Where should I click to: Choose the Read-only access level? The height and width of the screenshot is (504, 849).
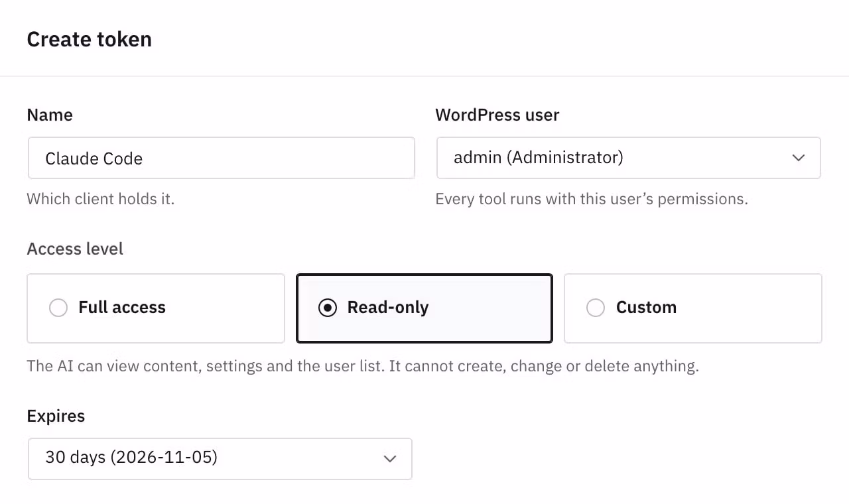[x=424, y=308]
